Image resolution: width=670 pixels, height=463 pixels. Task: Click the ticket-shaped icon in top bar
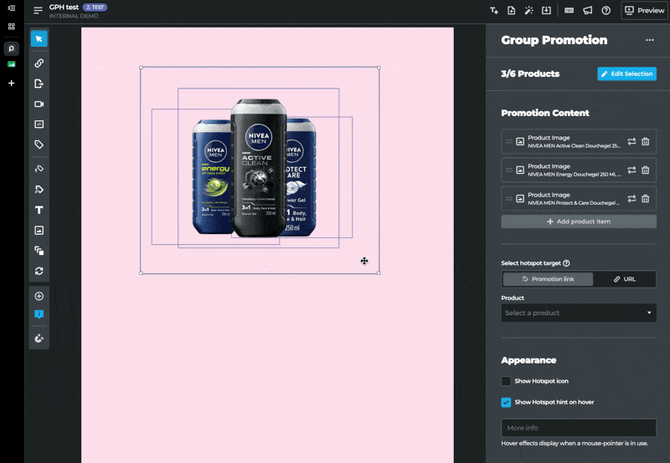coord(570,11)
